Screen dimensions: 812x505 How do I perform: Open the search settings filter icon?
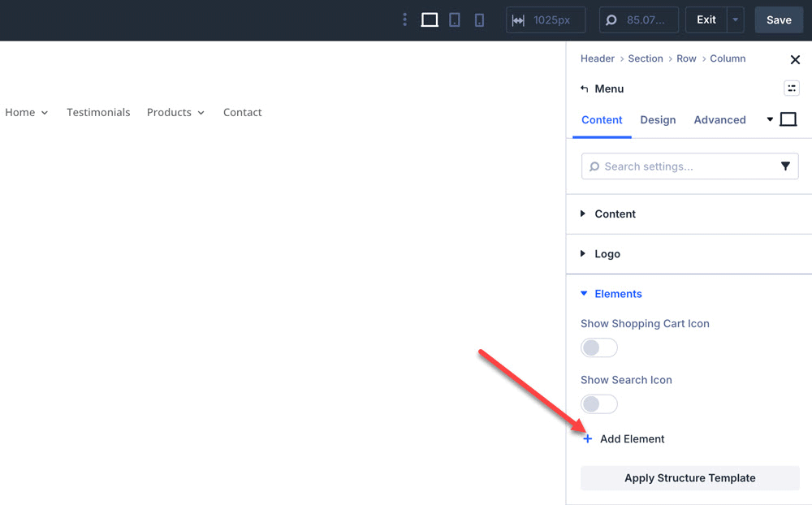tap(785, 166)
